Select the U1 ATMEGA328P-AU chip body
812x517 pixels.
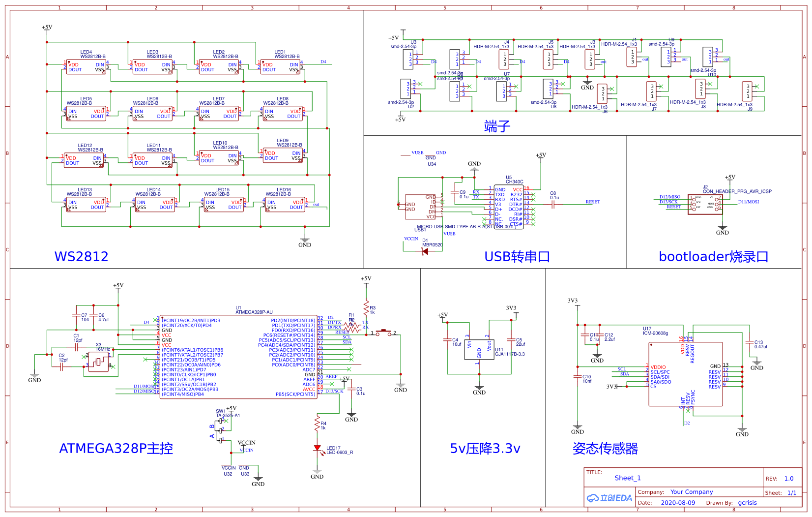[x=238, y=357]
